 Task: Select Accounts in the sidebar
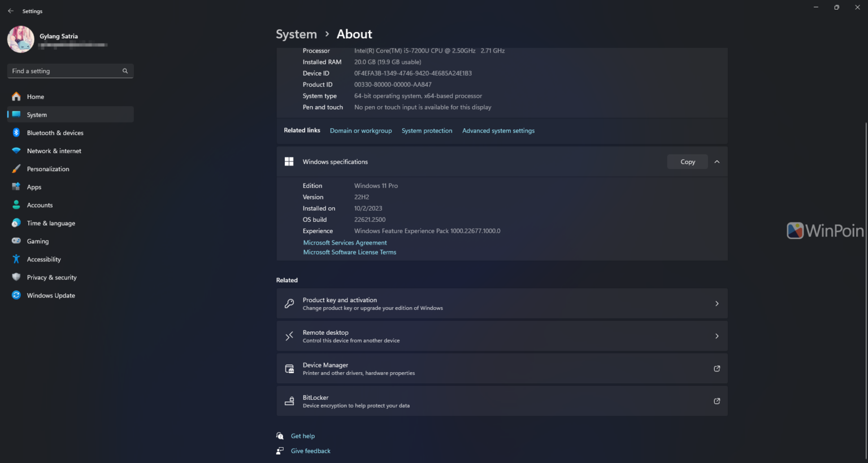click(x=40, y=205)
